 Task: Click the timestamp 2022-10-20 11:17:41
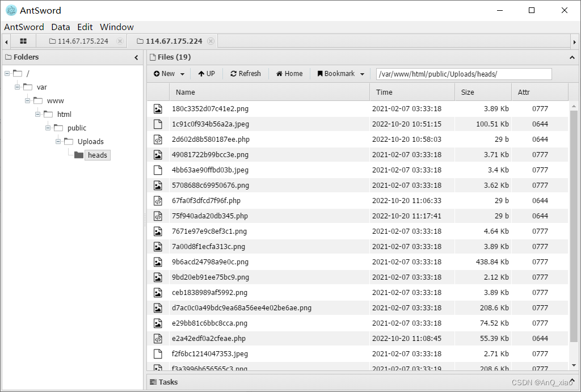click(406, 216)
